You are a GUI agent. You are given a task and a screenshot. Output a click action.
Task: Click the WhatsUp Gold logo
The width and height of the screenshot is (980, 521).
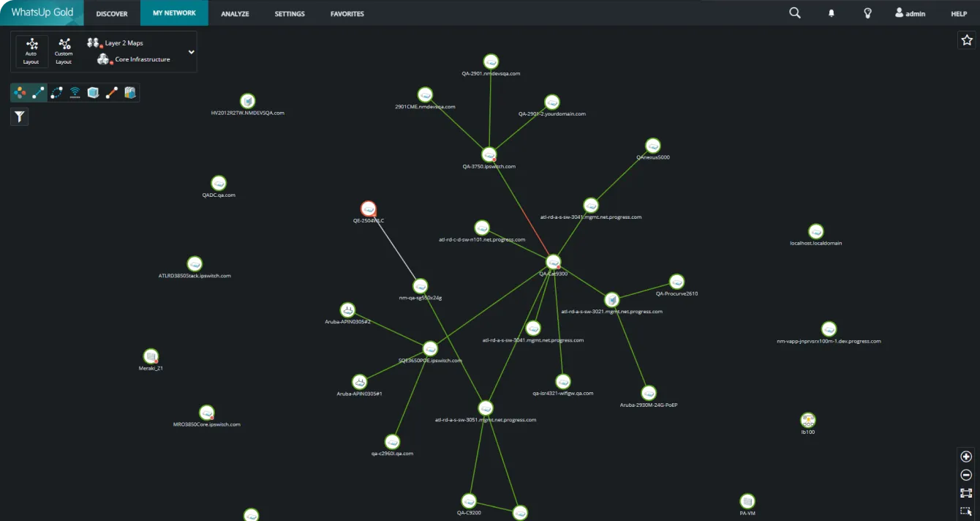tap(42, 12)
